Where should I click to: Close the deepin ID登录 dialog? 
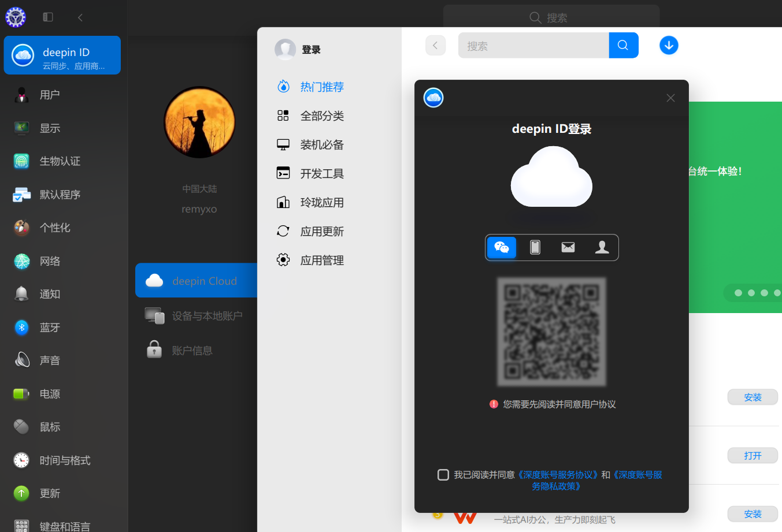coord(670,98)
